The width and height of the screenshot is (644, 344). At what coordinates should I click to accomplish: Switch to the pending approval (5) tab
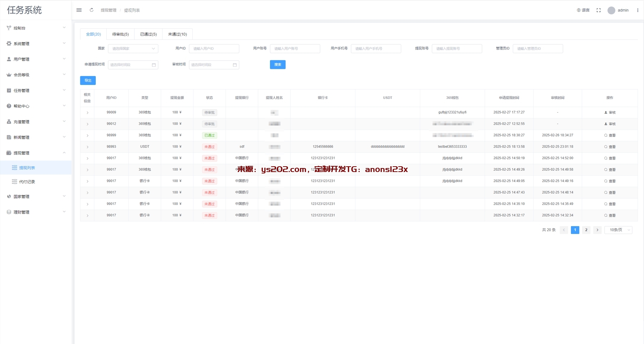point(120,34)
